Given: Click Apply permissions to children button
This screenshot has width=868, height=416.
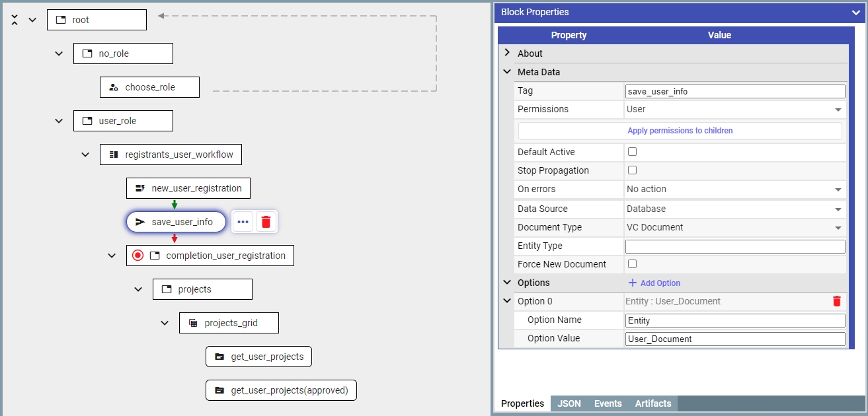Looking at the screenshot, I should [680, 131].
